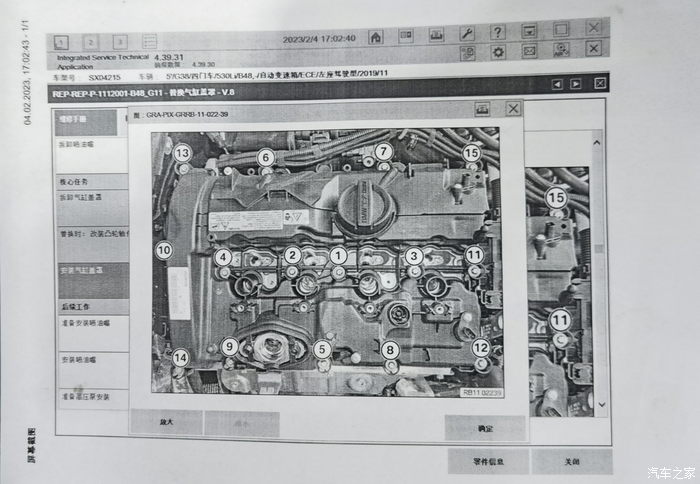The height and width of the screenshot is (484, 700).
Task: Click the printer icon in top toolbar
Action: tap(436, 34)
